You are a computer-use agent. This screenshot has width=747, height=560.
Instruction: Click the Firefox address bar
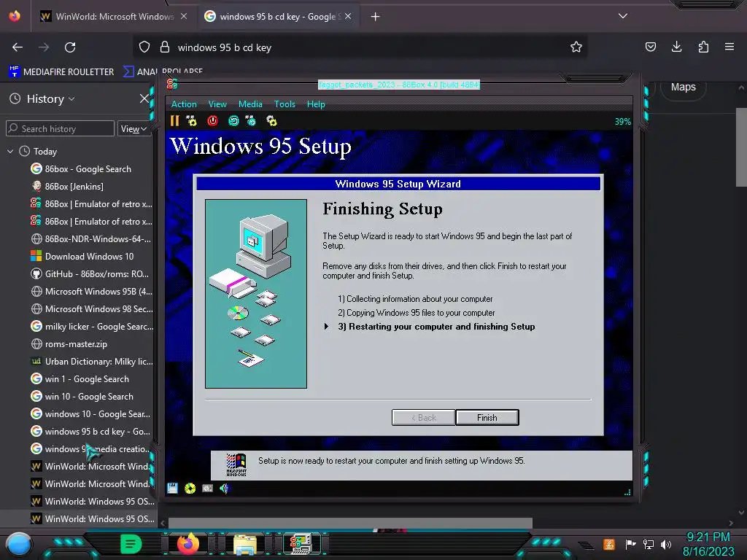[360, 47]
